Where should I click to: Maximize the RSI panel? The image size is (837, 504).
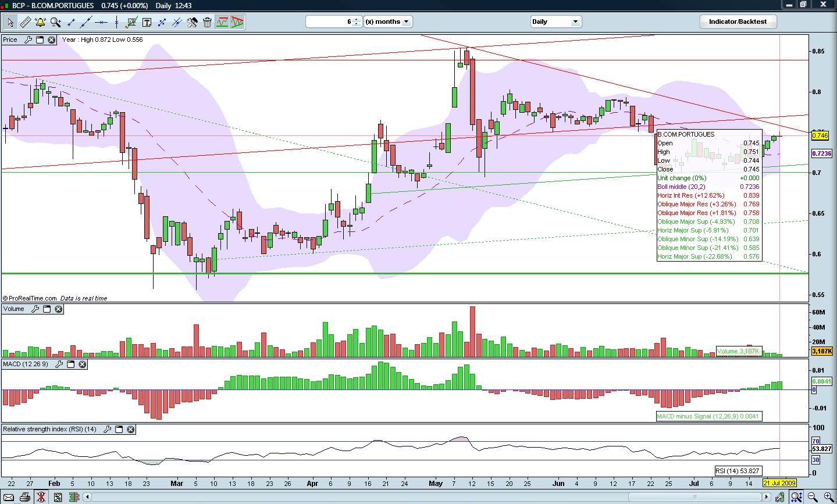(119, 429)
